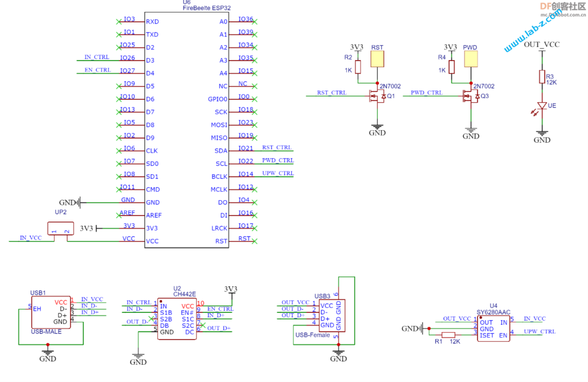Click the OUT_VCC net label on U4 OUT pin

pyautogui.click(x=457, y=318)
